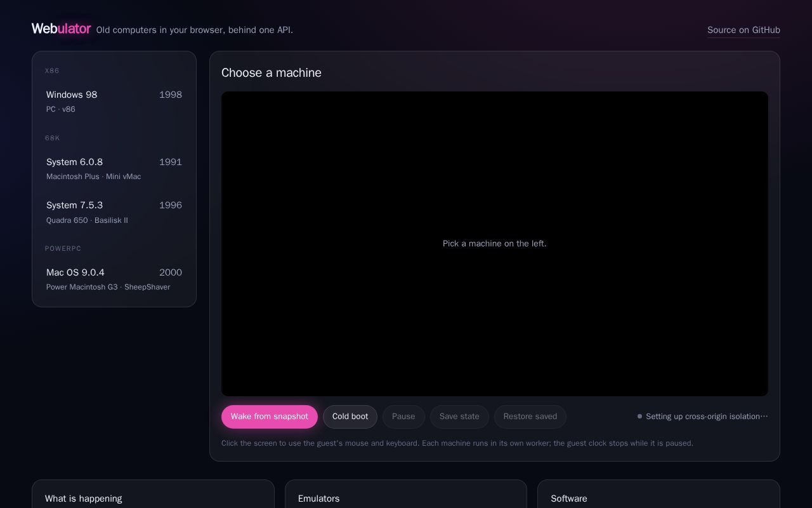Open the Source on GitHub link
The height and width of the screenshot is (508, 812).
point(743,30)
